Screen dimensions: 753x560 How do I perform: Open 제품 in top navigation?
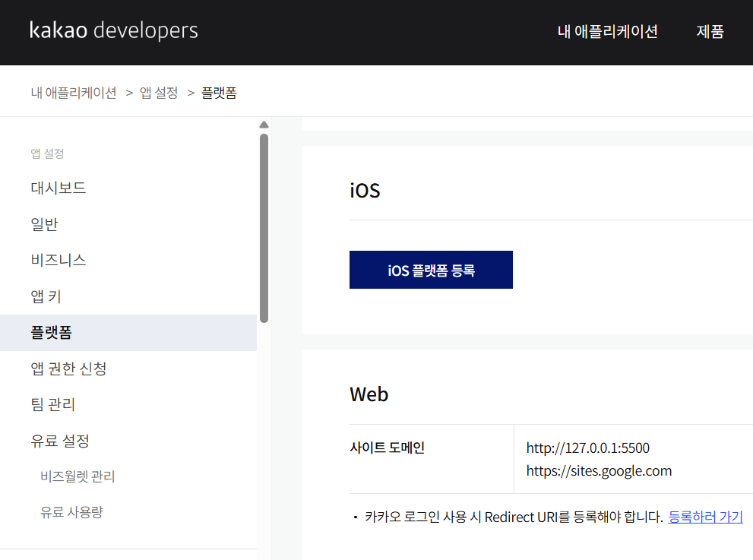click(710, 31)
